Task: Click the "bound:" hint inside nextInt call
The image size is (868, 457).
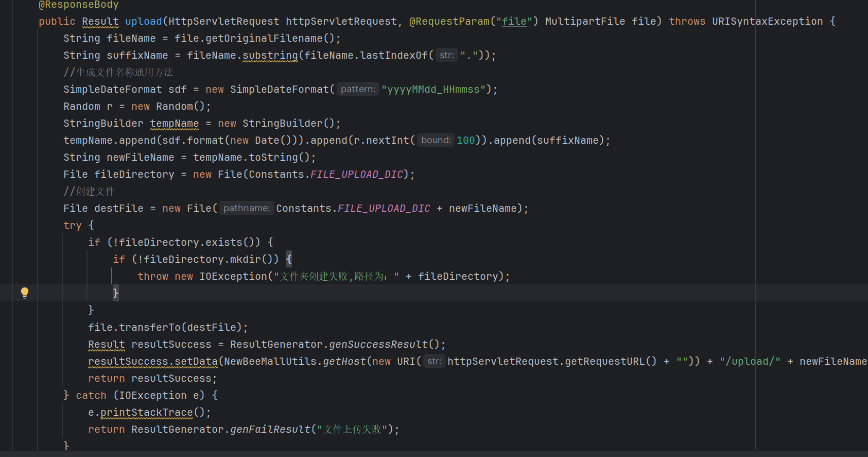Action: tap(436, 140)
